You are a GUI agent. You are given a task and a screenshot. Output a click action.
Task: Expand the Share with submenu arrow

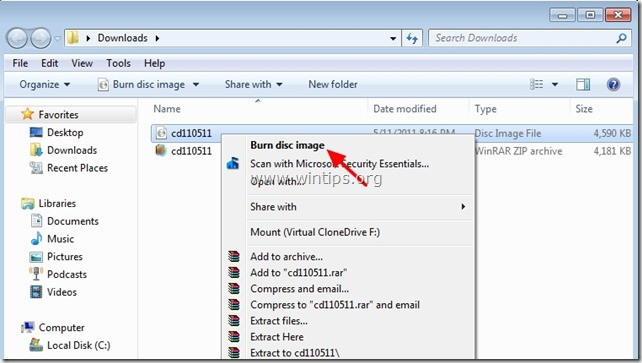point(463,206)
